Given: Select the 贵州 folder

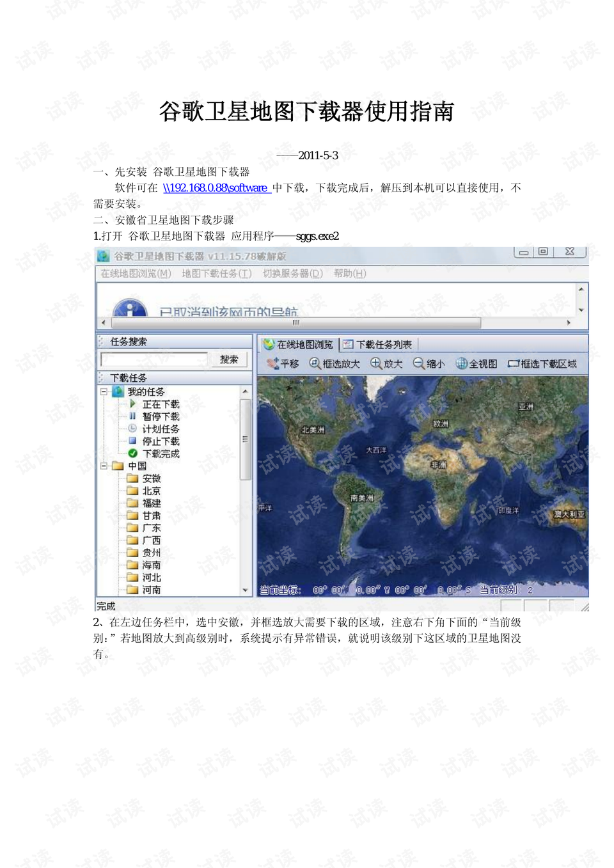Looking at the screenshot, I should (144, 553).
